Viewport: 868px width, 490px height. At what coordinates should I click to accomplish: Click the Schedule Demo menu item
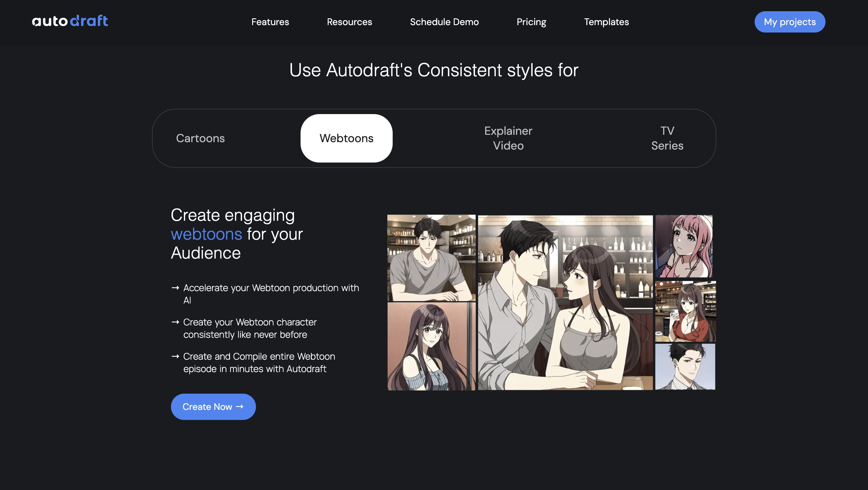(444, 22)
